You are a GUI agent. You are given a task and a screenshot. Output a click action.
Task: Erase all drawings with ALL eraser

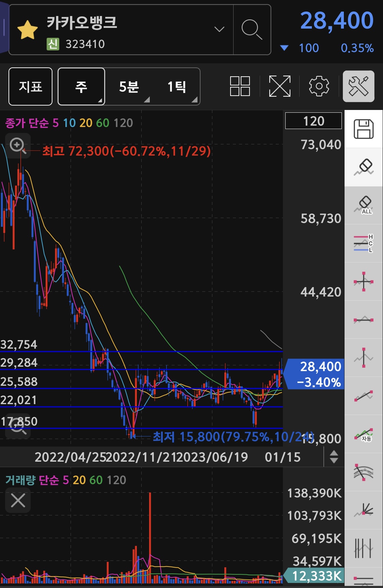coord(364,205)
